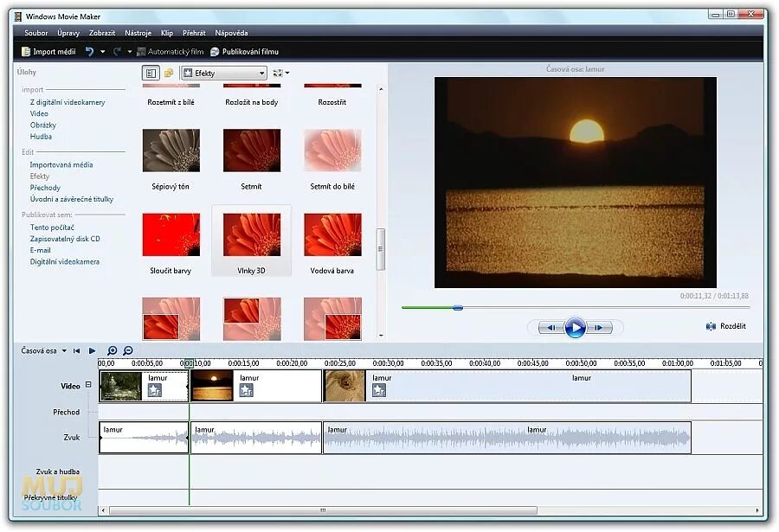Viewport: 779px width, 532px height.
Task: Click the previous frame button in preview
Action: click(551, 327)
